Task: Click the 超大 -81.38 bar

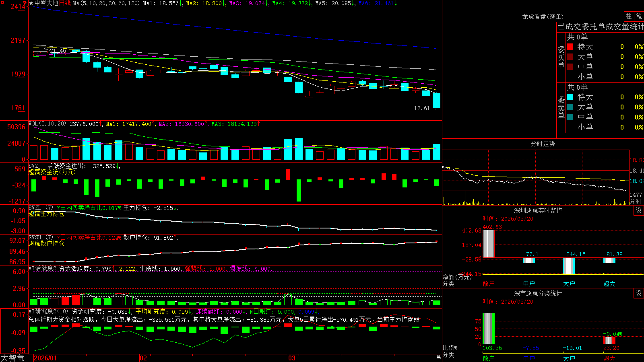Action: (609, 260)
